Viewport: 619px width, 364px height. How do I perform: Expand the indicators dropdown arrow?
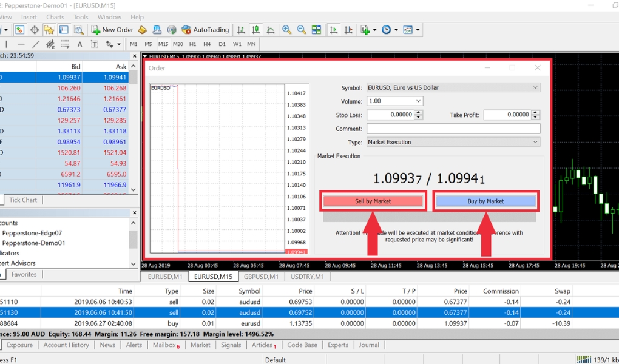click(x=374, y=30)
